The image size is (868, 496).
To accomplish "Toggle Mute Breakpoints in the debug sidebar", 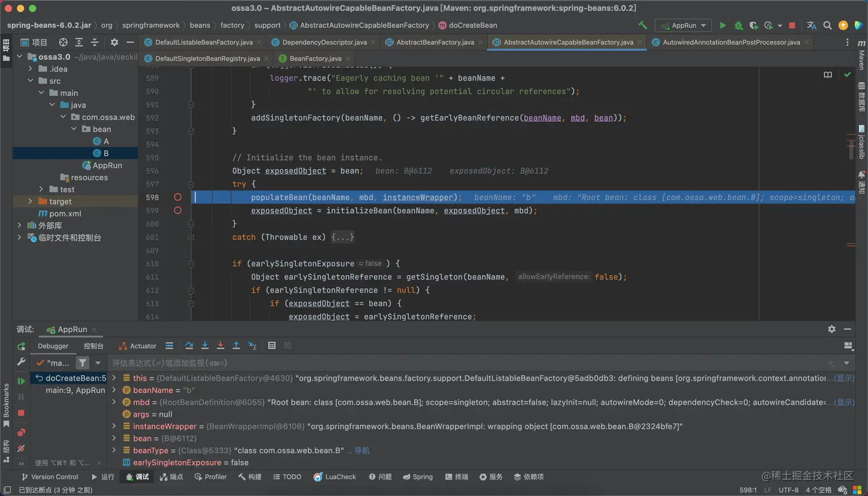I will (21, 448).
